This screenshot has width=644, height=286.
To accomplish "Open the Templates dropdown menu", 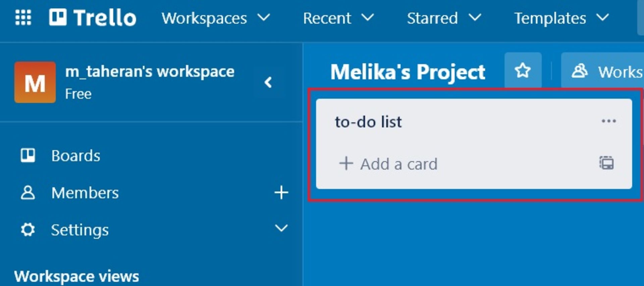I will 561,18.
